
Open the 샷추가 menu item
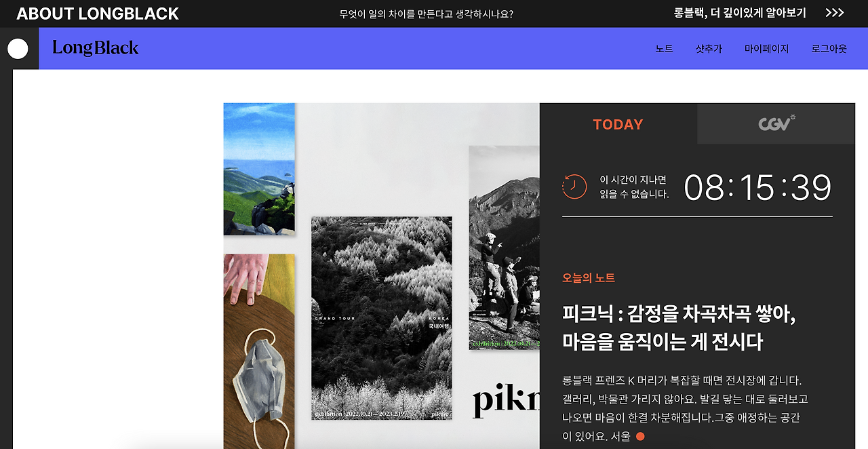(x=709, y=49)
